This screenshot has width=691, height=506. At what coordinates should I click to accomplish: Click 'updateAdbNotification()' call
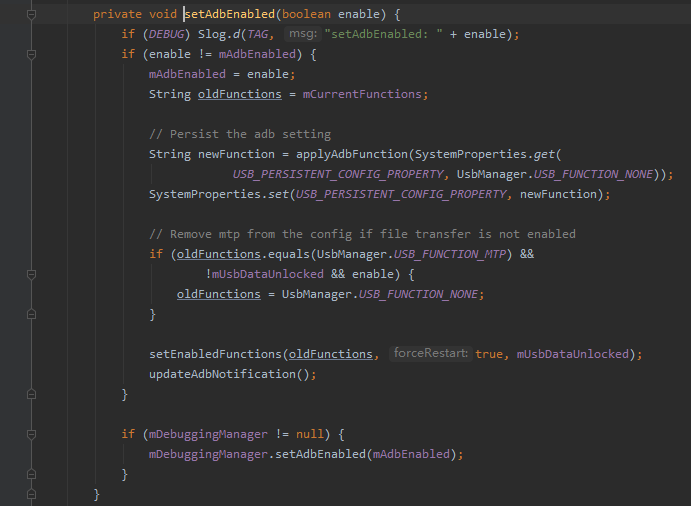(229, 374)
